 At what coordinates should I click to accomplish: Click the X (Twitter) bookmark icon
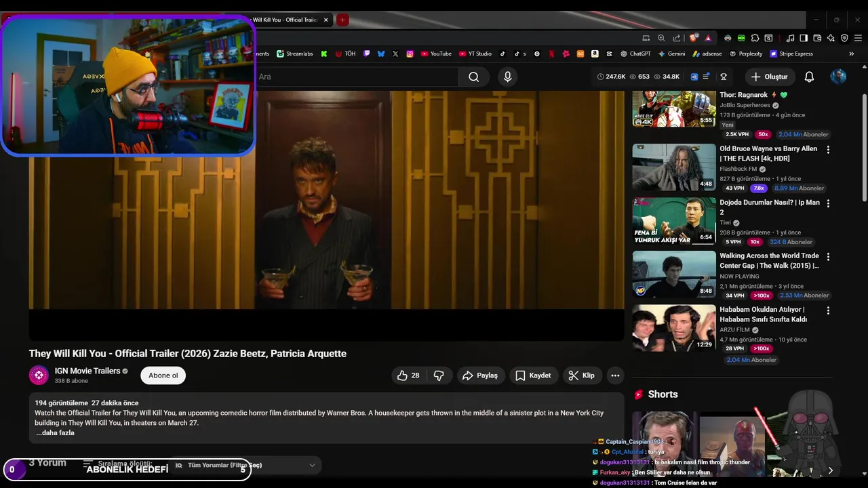click(395, 54)
